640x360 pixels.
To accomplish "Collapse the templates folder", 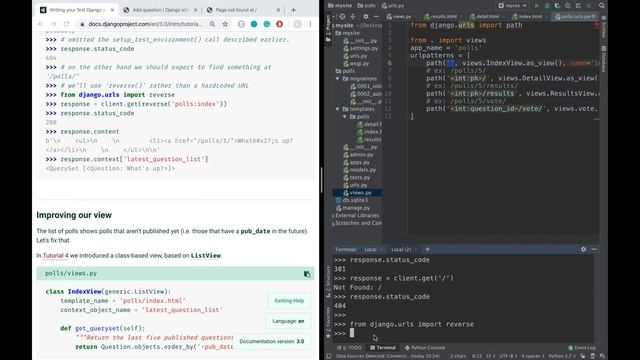I will [x=338, y=109].
